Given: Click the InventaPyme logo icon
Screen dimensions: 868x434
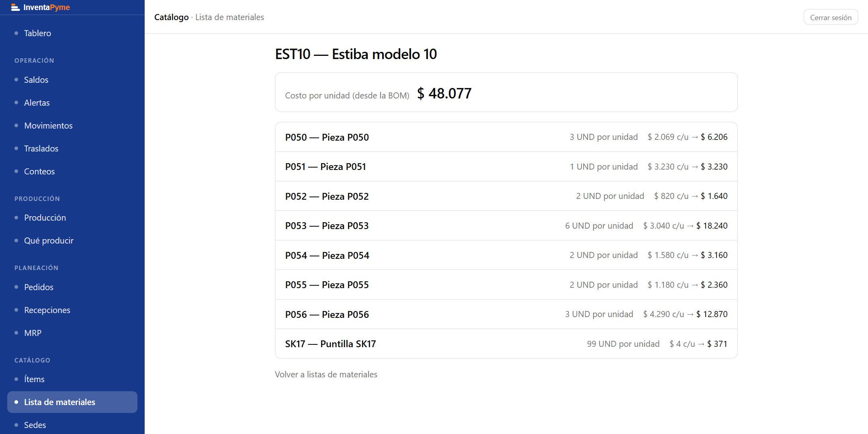Looking at the screenshot, I should (15, 7).
